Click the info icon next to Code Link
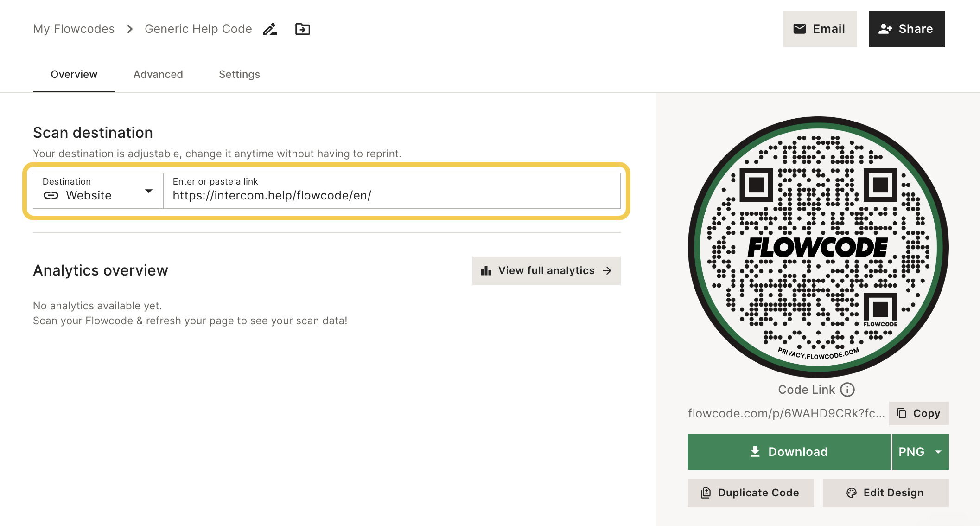980x526 pixels. pyautogui.click(x=847, y=390)
